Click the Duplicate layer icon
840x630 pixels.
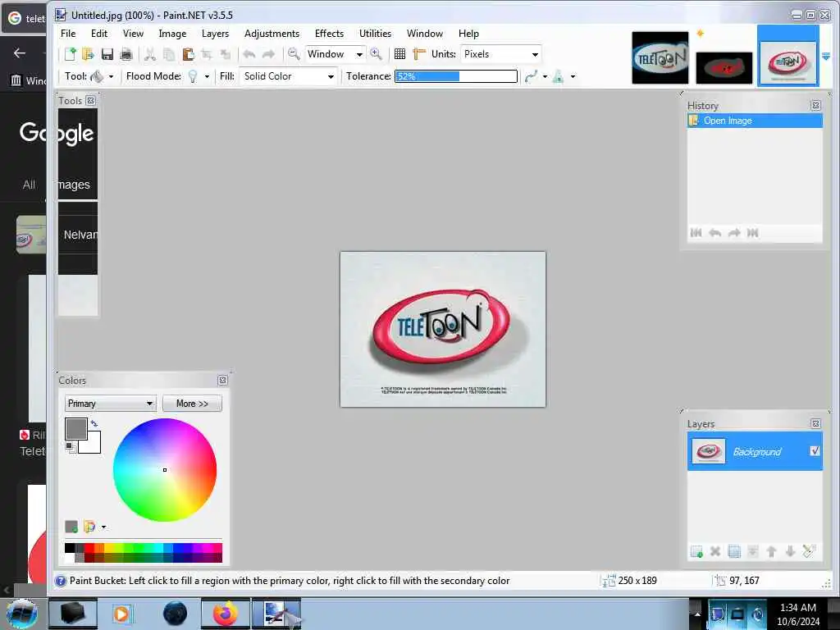pyautogui.click(x=734, y=551)
